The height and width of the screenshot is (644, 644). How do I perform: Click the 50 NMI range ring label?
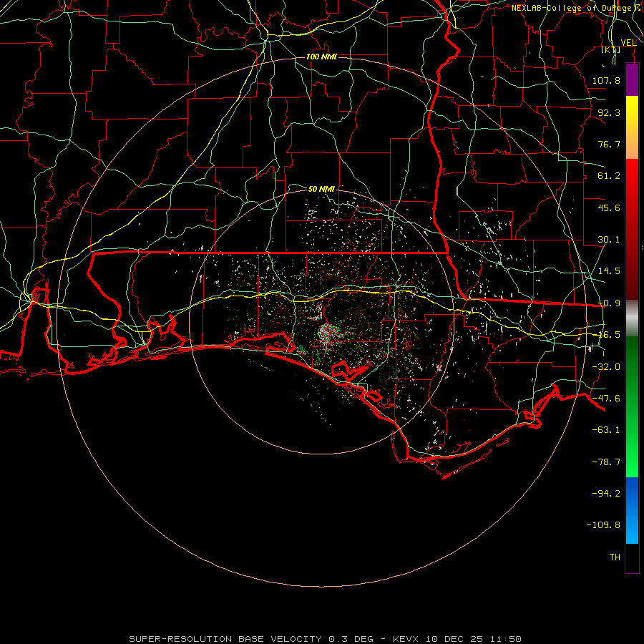pyautogui.click(x=321, y=189)
